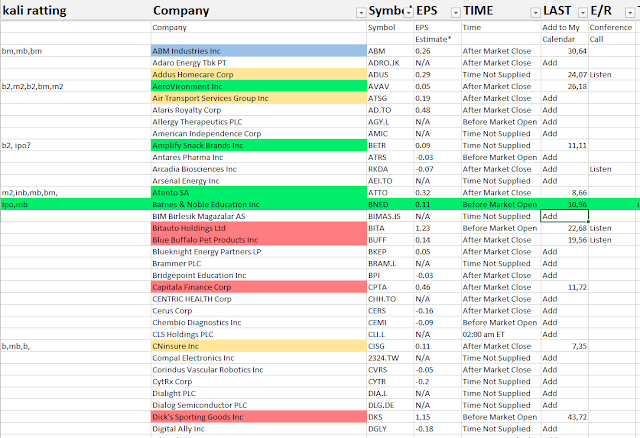The width and height of the screenshot is (640, 438).
Task: Click Listen link in Addus Homecare row
Action: 601,75
